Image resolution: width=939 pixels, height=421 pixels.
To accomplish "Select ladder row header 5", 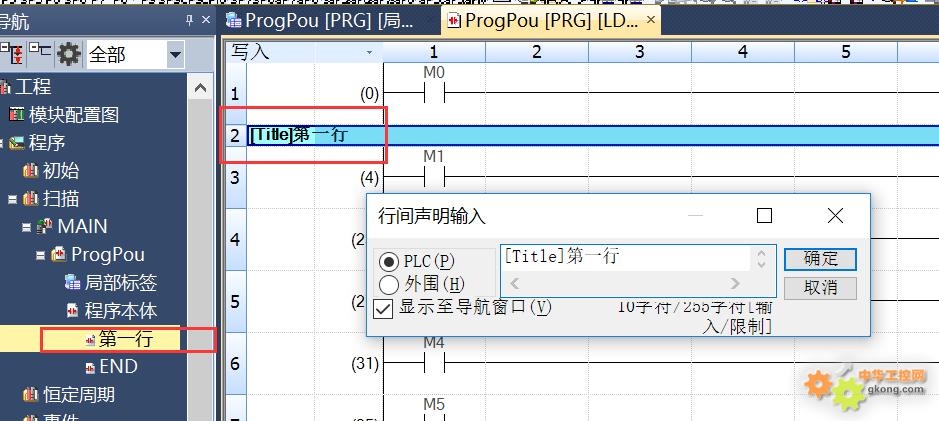I will (x=235, y=301).
